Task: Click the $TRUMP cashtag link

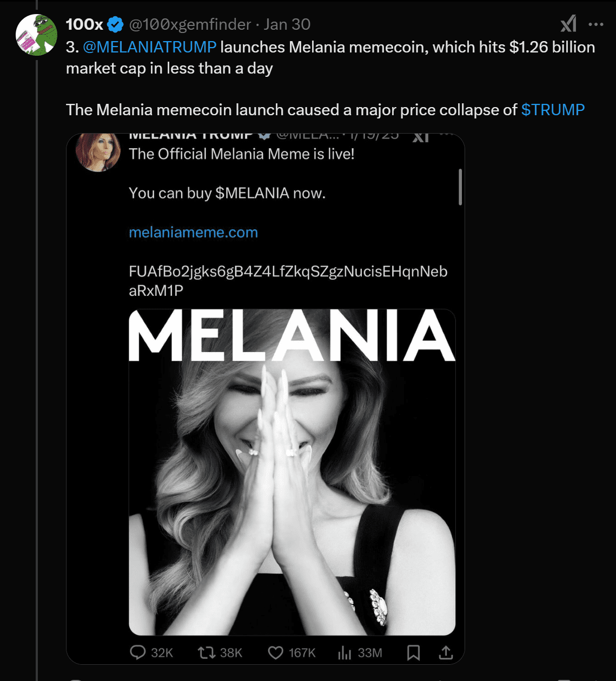Action: pyautogui.click(x=553, y=110)
